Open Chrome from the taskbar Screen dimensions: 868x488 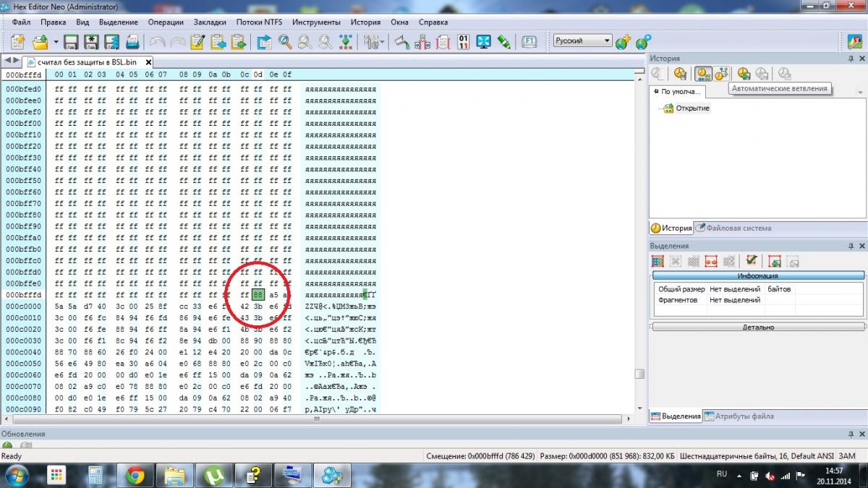point(135,476)
